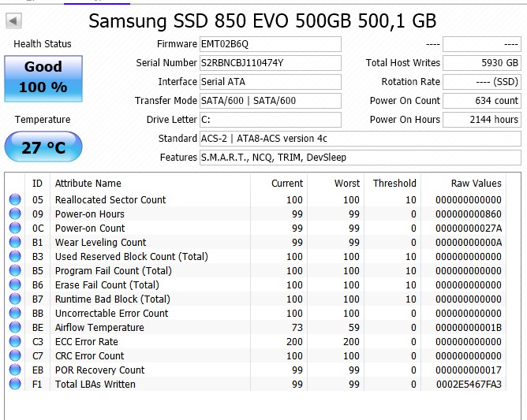Viewport: 527px width, 420px height.
Task: Click the Firmware field showing EMT02B6Q
Action: coord(271,44)
